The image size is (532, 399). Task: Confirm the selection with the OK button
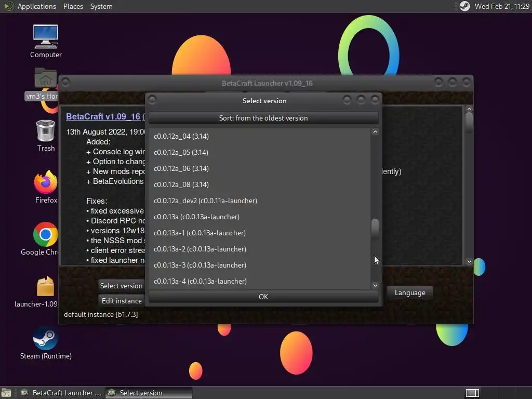click(x=263, y=297)
